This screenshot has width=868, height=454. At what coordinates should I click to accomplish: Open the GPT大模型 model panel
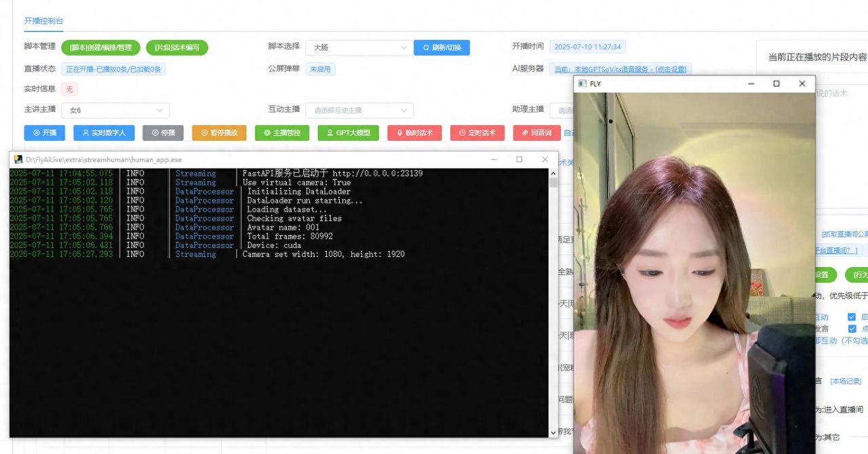coord(348,132)
